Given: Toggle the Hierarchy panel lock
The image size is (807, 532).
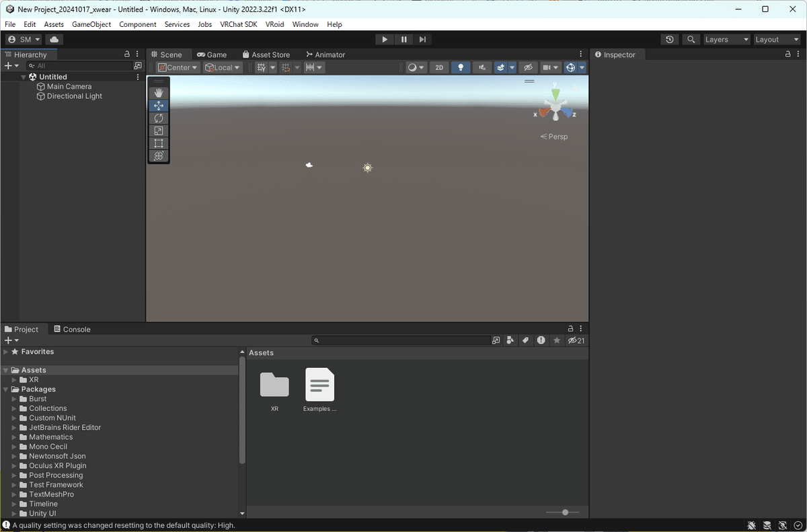Looking at the screenshot, I should (127, 54).
